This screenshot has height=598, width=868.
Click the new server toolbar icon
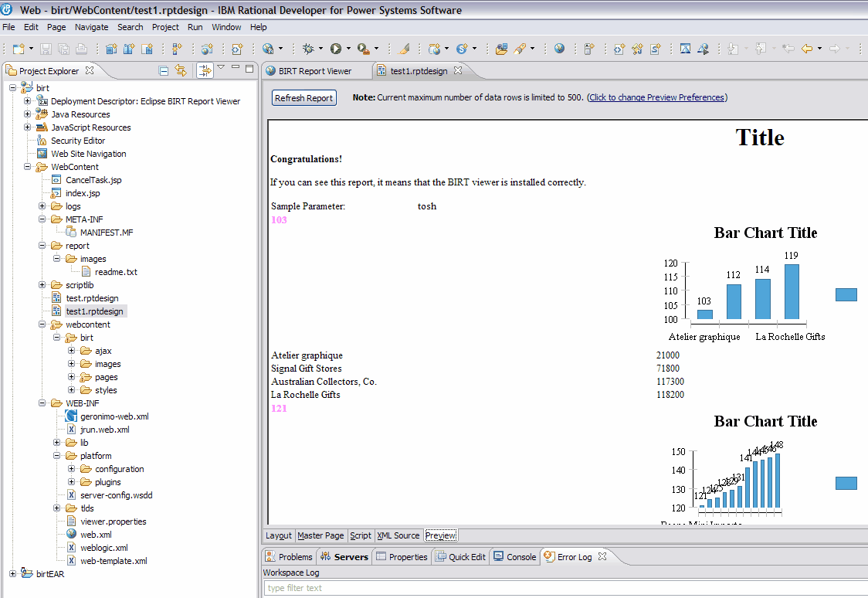[x=589, y=49]
